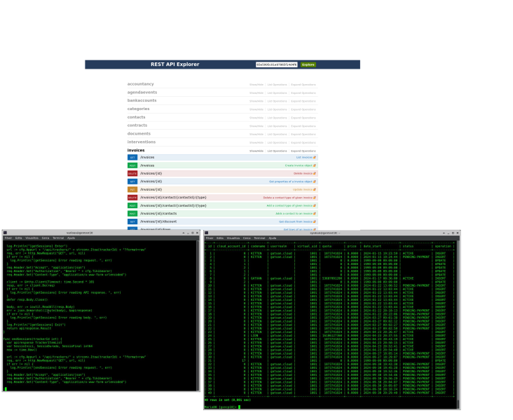Expand the contacts API section
Image resolution: width=513 pixels, height=420 pixels.
(136, 117)
